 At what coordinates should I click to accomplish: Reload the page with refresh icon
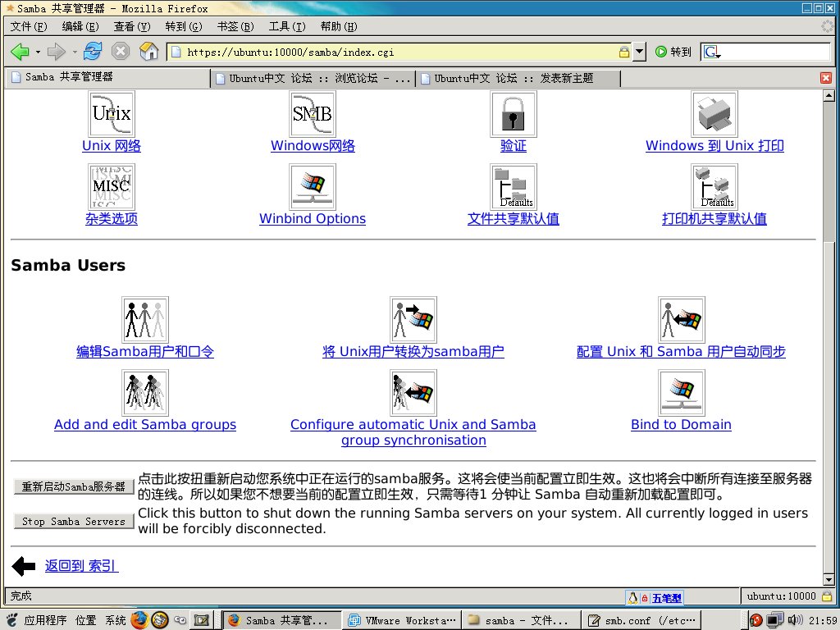(x=93, y=52)
